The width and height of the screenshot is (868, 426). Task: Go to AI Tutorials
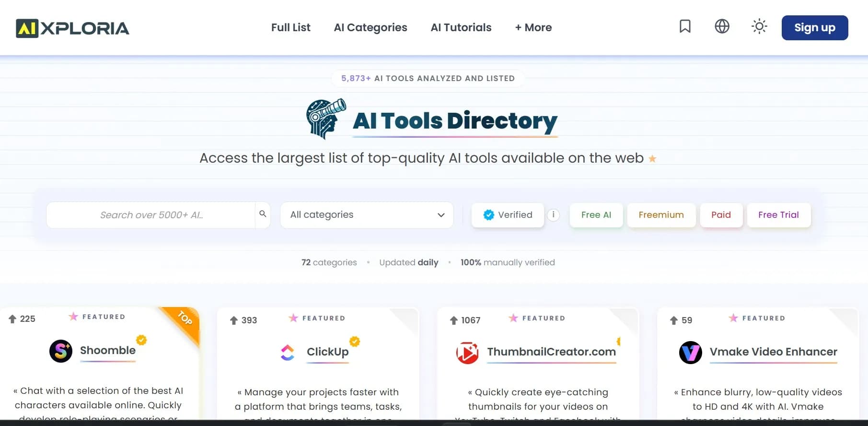point(461,27)
